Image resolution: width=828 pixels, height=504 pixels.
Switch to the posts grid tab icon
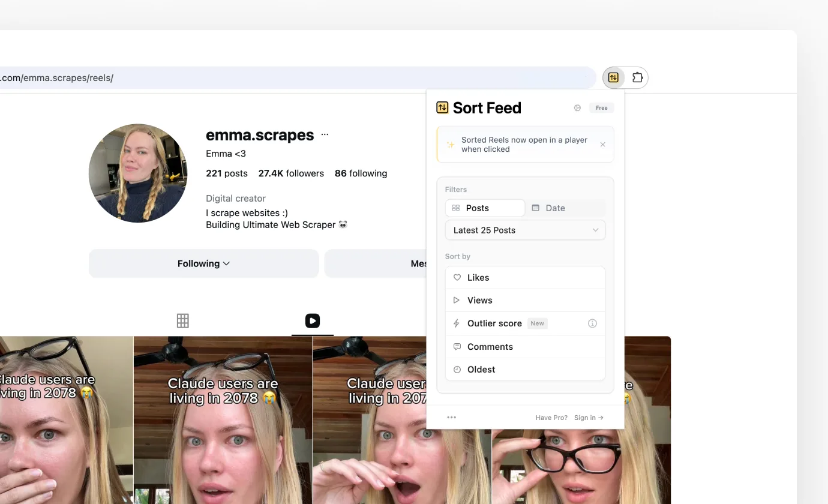[x=183, y=321]
